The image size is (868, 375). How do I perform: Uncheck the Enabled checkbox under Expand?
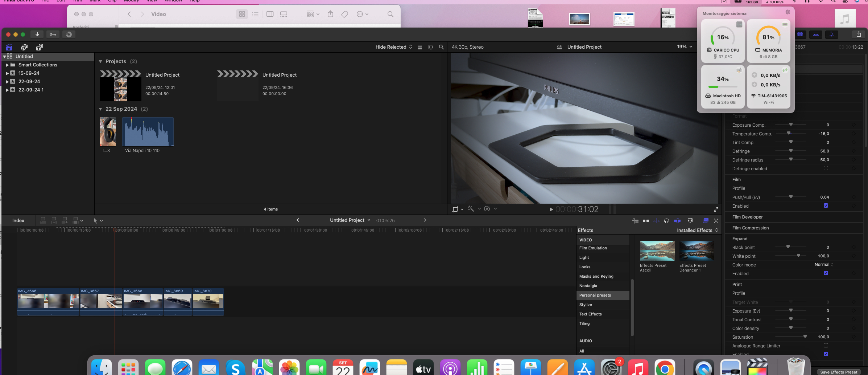(x=826, y=273)
